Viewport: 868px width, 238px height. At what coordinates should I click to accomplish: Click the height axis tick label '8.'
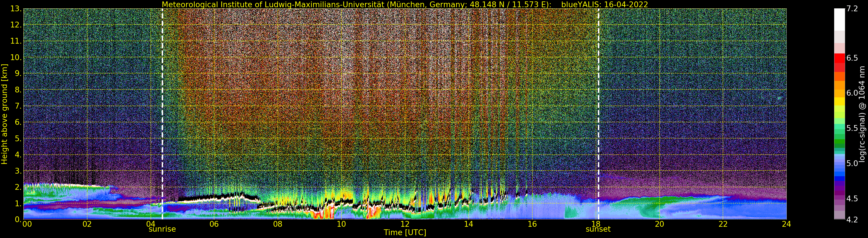pyautogui.click(x=18, y=90)
